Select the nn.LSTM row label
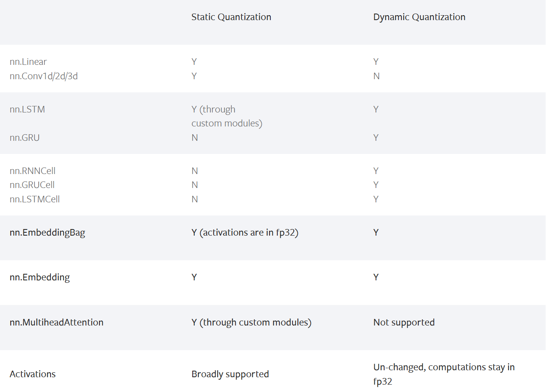 click(27, 110)
